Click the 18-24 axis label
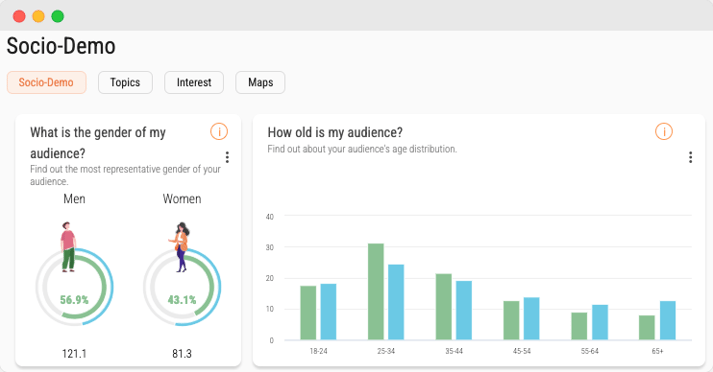Image resolution: width=713 pixels, height=372 pixels. (318, 351)
